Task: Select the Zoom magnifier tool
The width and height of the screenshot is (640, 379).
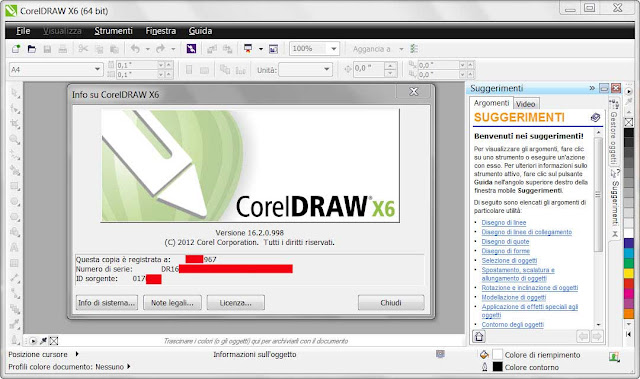Action: [15, 140]
